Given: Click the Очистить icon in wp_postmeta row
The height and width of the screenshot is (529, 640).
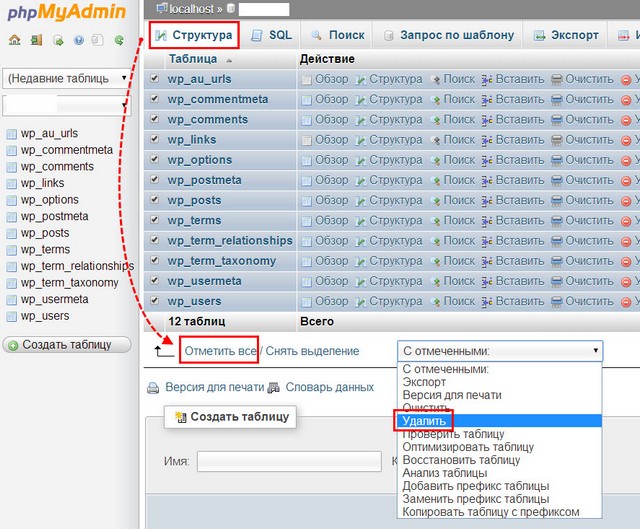Looking at the screenshot, I should (557, 181).
